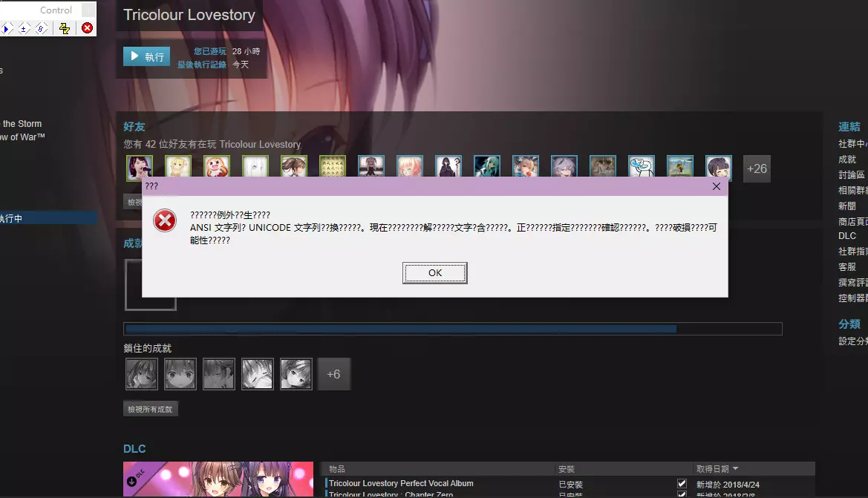
Task: Open the teal-haired friend avatar
Action: click(x=487, y=166)
